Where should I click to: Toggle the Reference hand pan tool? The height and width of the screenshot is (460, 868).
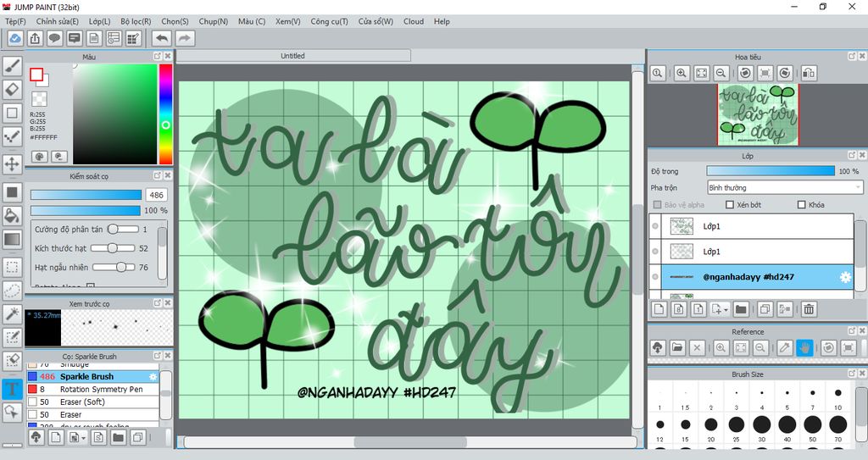click(804, 348)
